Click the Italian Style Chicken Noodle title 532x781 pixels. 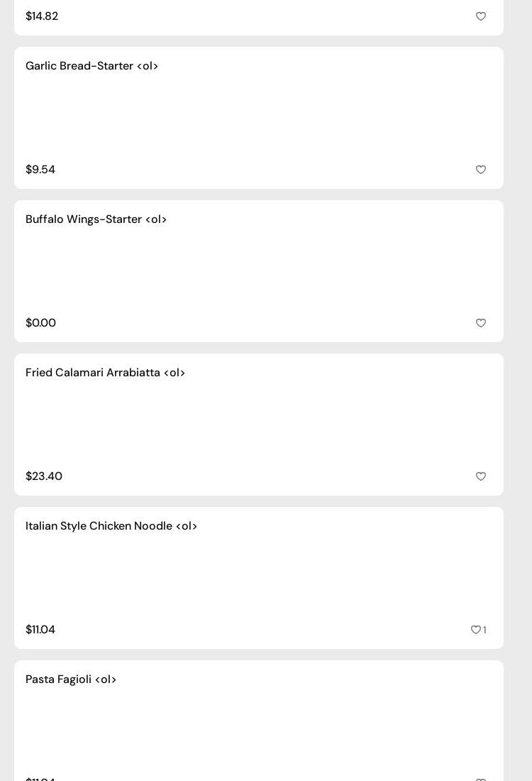111,526
